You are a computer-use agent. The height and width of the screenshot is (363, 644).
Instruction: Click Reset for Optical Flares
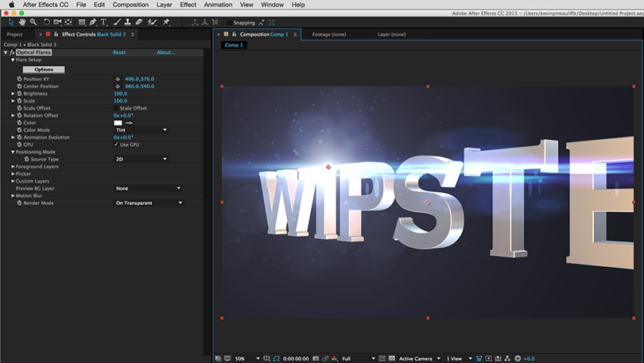[119, 52]
